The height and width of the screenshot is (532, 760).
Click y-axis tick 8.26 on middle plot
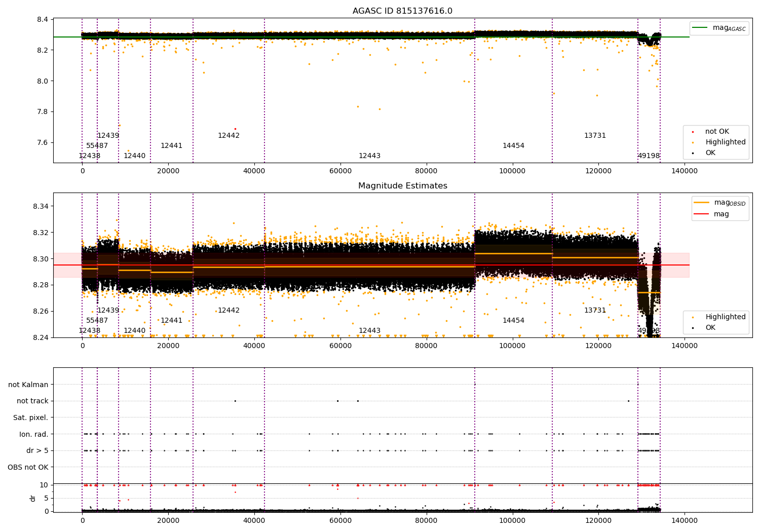(x=41, y=311)
